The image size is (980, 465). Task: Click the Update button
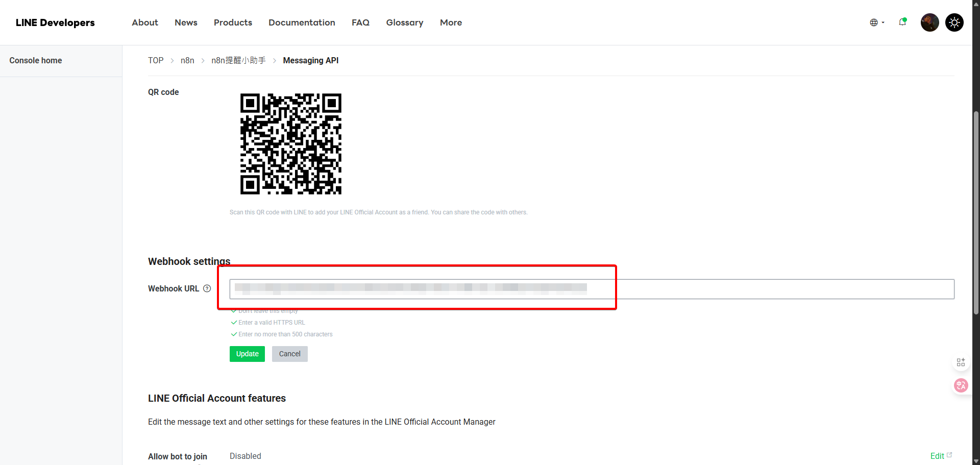click(247, 354)
